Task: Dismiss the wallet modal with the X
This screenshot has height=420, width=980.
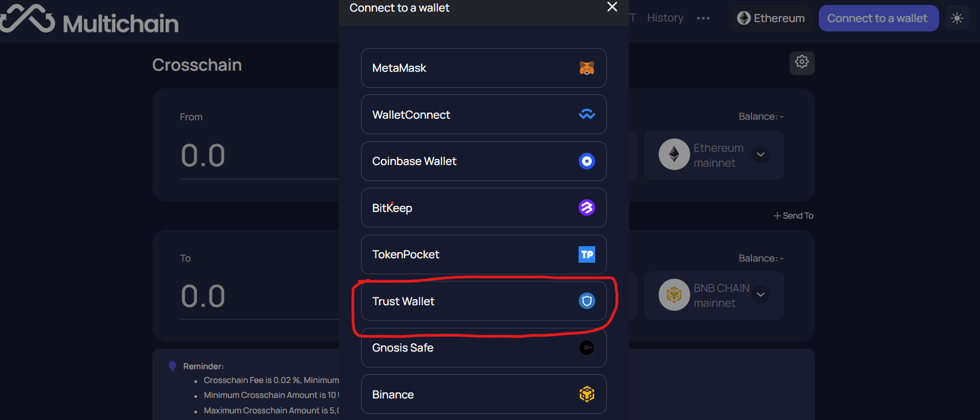Action: click(612, 7)
